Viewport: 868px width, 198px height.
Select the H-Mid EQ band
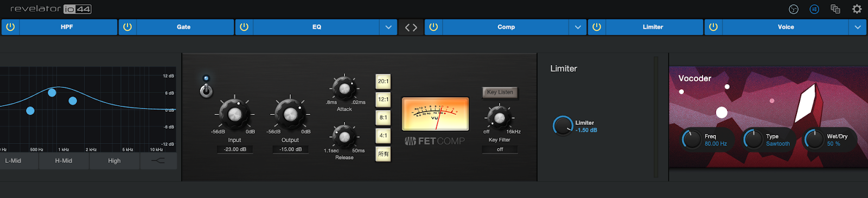[x=63, y=161]
